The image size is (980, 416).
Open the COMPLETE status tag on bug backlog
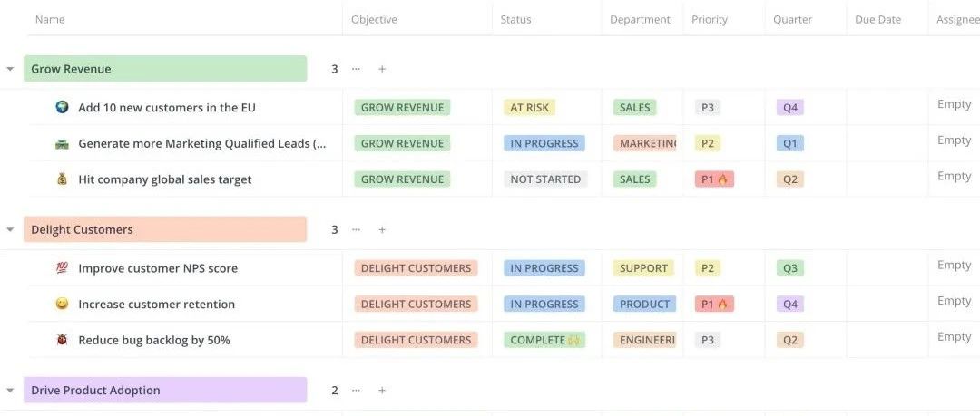pos(545,340)
